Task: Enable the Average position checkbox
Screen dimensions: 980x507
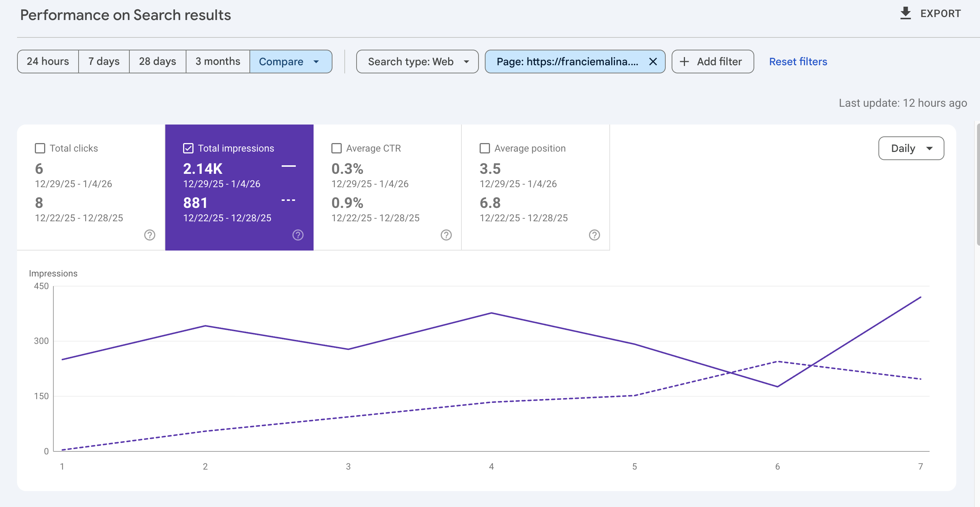Action: click(x=484, y=148)
